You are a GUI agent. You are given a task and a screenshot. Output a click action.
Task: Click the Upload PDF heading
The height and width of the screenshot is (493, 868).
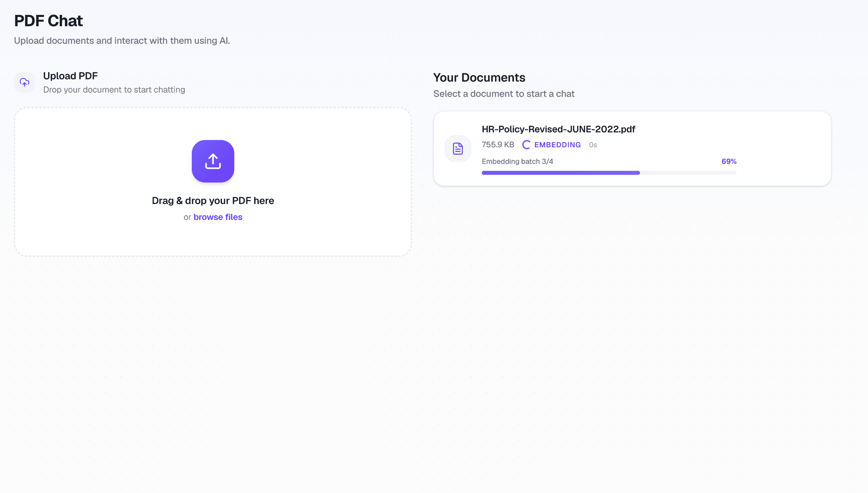pyautogui.click(x=70, y=76)
